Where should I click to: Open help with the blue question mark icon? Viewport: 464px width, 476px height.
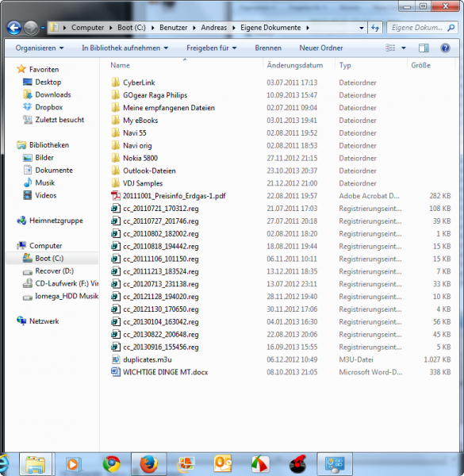click(x=445, y=48)
